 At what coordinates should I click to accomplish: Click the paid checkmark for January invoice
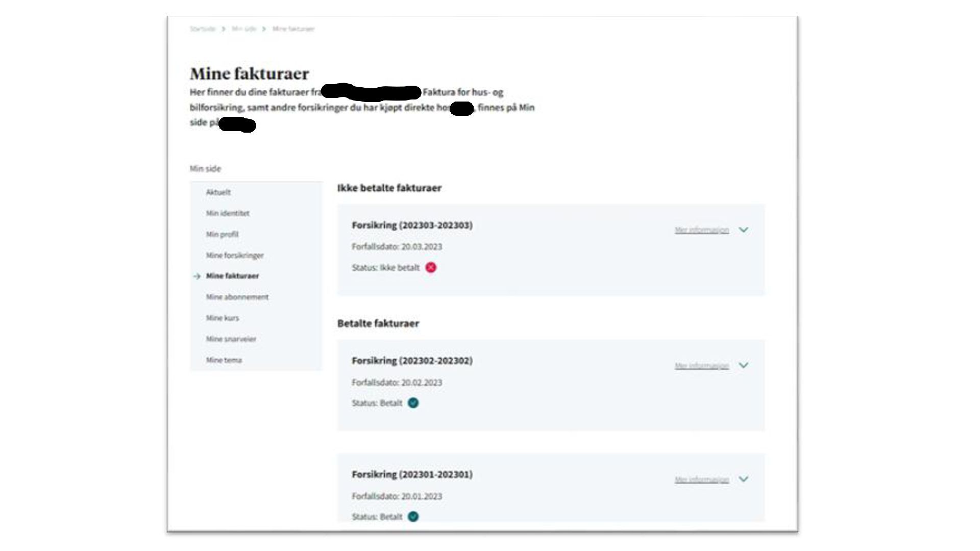[413, 516]
